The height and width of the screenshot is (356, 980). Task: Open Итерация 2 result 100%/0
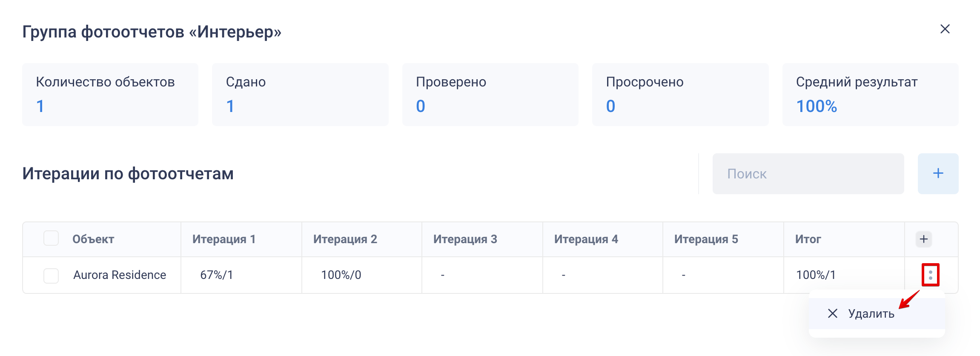(341, 275)
